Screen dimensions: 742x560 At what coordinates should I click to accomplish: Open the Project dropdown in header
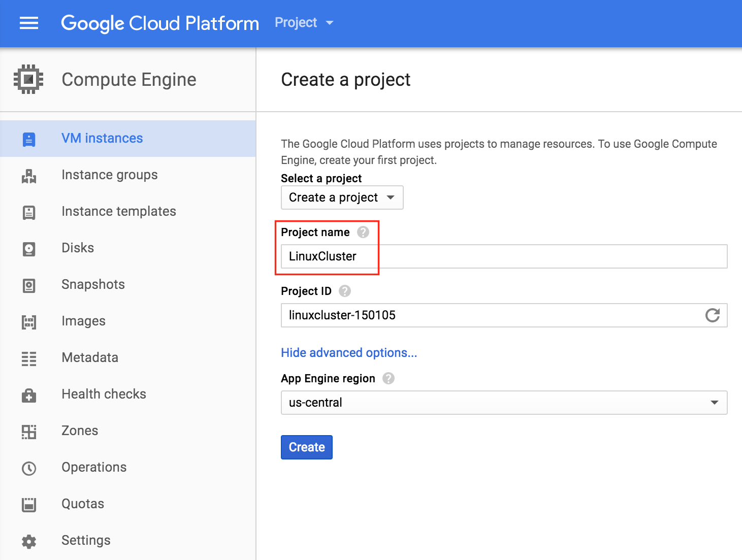(304, 22)
